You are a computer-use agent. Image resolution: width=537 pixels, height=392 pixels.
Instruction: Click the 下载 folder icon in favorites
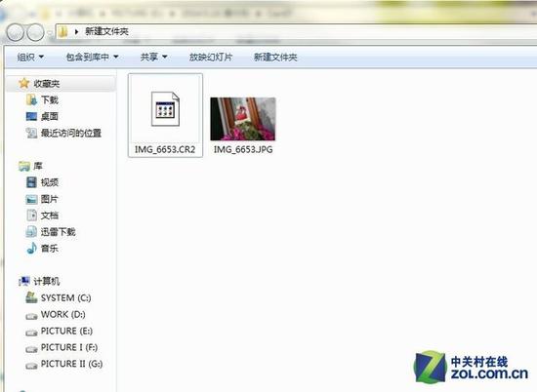tap(31, 99)
